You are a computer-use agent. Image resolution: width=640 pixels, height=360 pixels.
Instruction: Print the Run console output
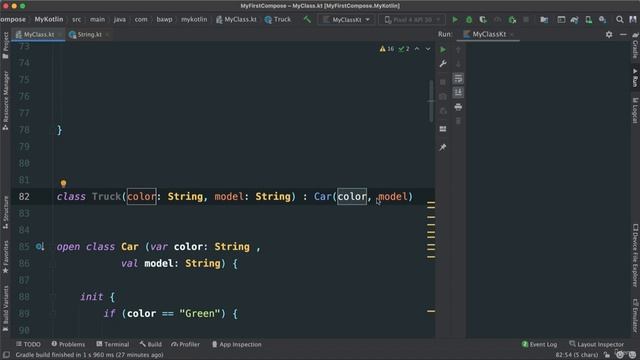458,107
